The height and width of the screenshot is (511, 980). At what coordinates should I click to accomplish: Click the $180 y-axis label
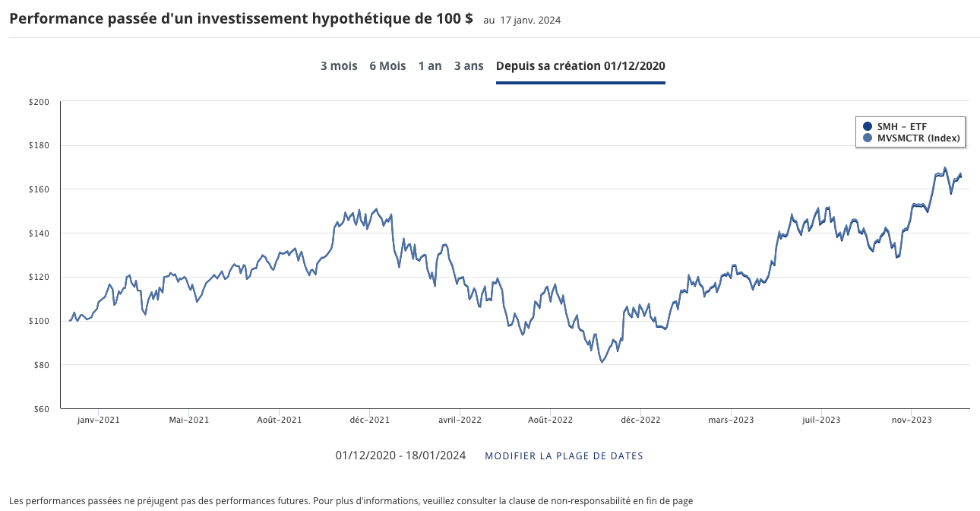click(x=39, y=145)
